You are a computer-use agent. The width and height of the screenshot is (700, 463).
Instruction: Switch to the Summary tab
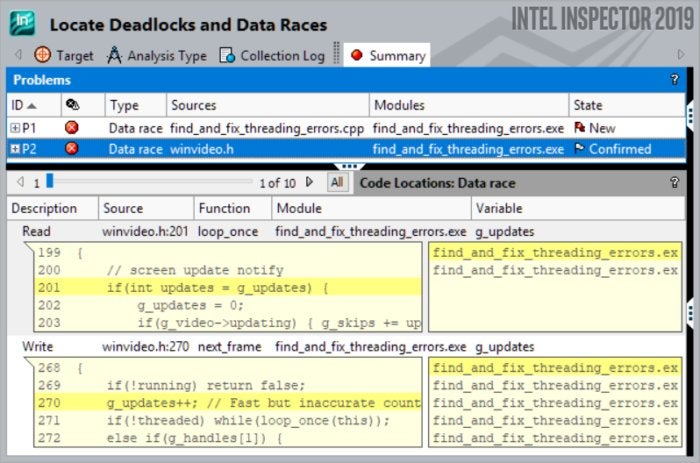[x=387, y=55]
